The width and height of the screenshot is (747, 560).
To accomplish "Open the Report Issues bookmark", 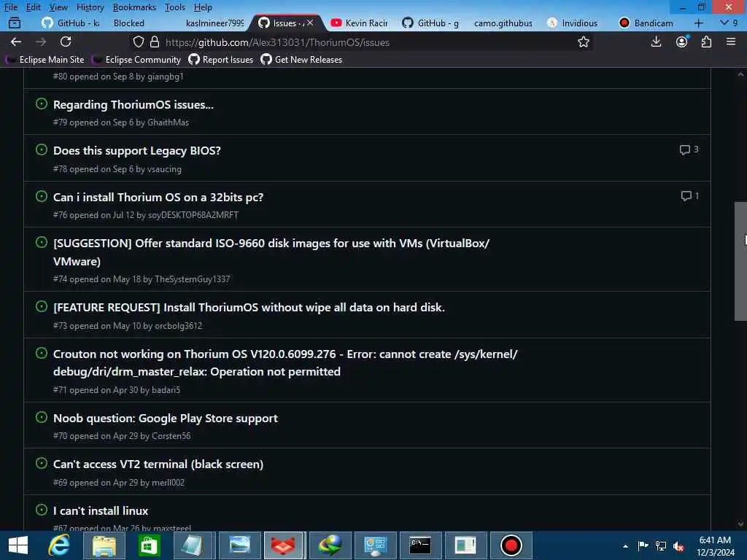I will [221, 60].
